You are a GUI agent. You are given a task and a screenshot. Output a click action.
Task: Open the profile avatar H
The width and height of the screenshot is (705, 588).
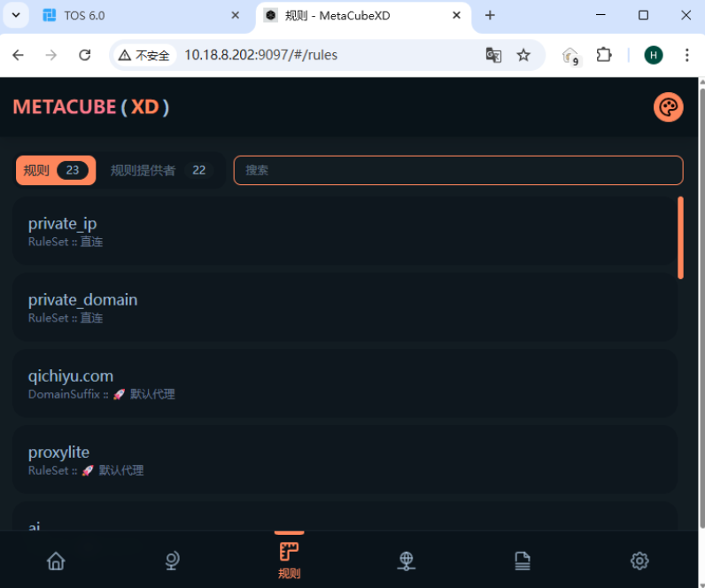654,55
